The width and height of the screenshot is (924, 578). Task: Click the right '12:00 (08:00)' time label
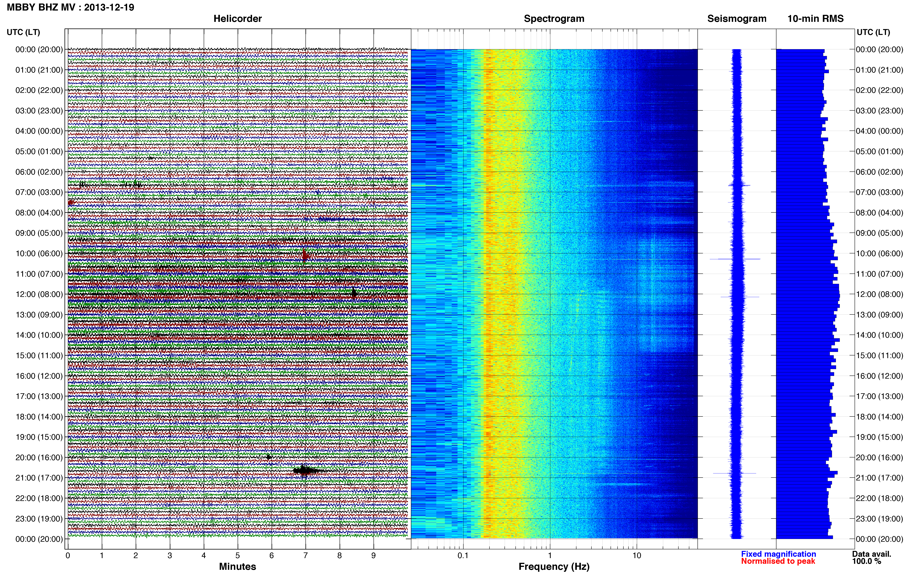tap(879, 294)
